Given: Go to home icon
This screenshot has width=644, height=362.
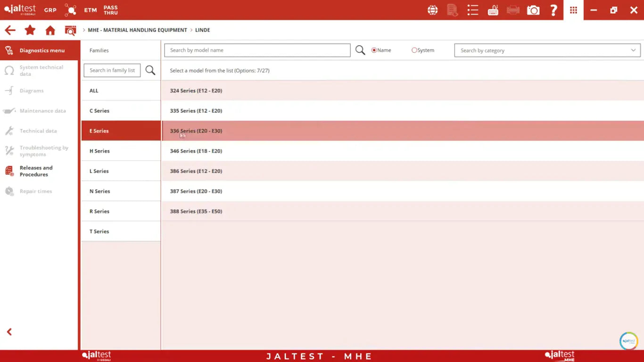Looking at the screenshot, I should 50,30.
